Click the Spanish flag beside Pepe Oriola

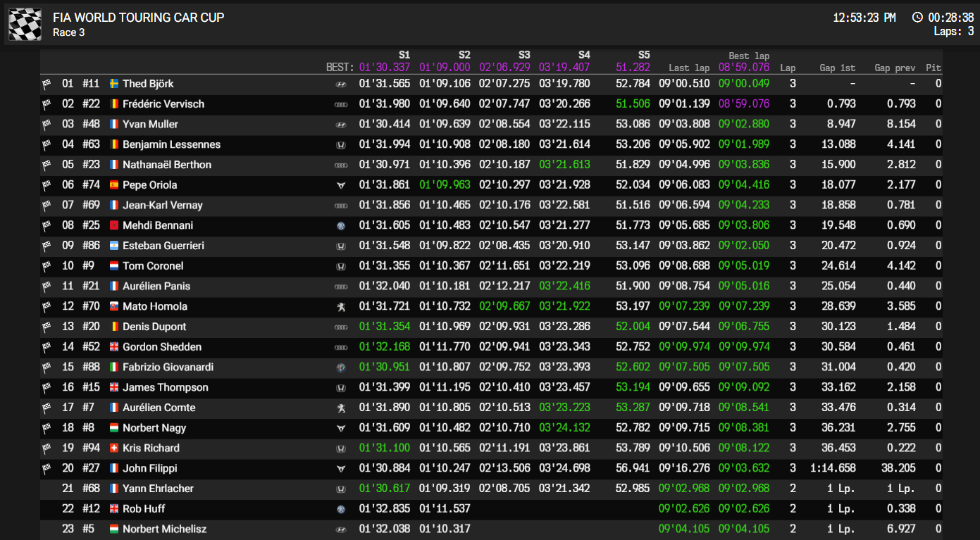coord(114,185)
